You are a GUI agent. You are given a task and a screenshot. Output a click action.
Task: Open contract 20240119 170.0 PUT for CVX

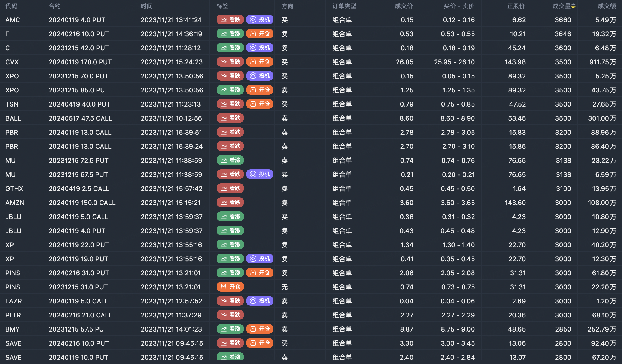80,62
